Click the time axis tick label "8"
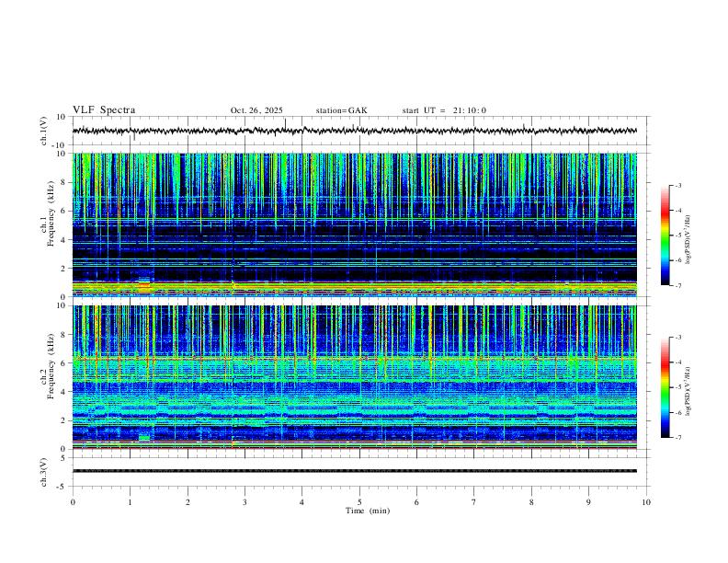728x563 pixels. click(531, 502)
